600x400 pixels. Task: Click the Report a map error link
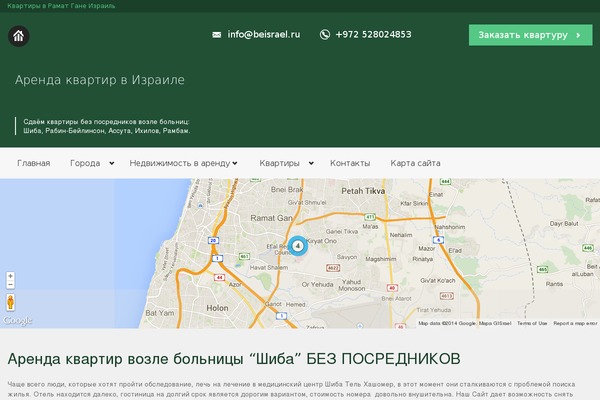click(x=575, y=323)
